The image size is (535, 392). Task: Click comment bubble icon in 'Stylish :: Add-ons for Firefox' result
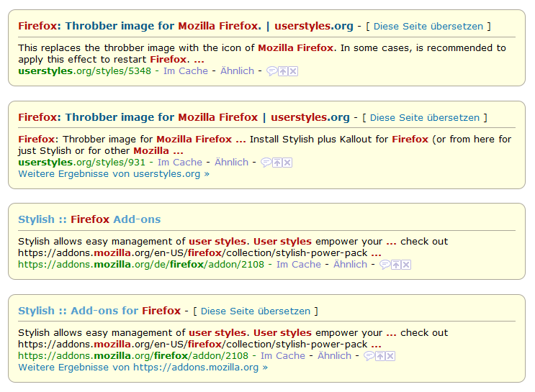(369, 356)
